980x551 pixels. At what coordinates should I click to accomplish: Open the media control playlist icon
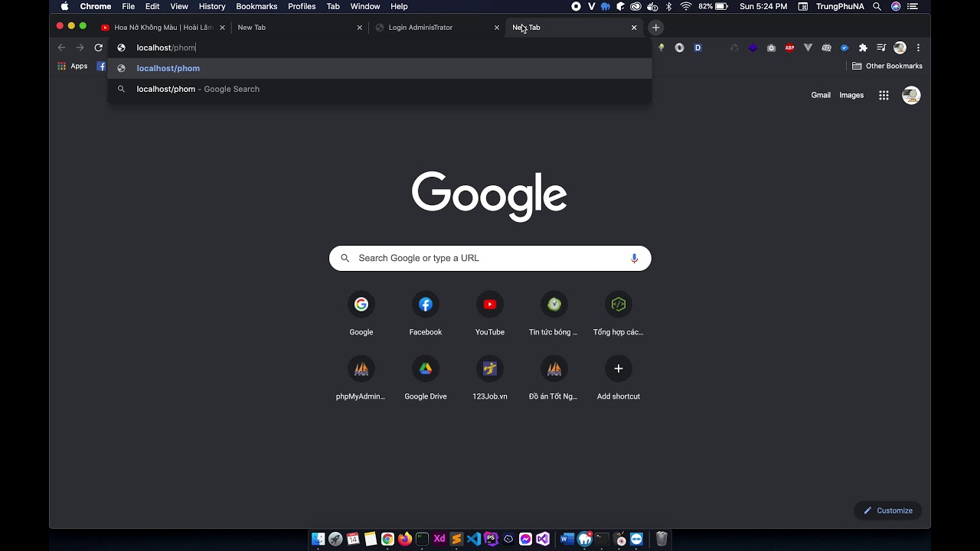[881, 47]
